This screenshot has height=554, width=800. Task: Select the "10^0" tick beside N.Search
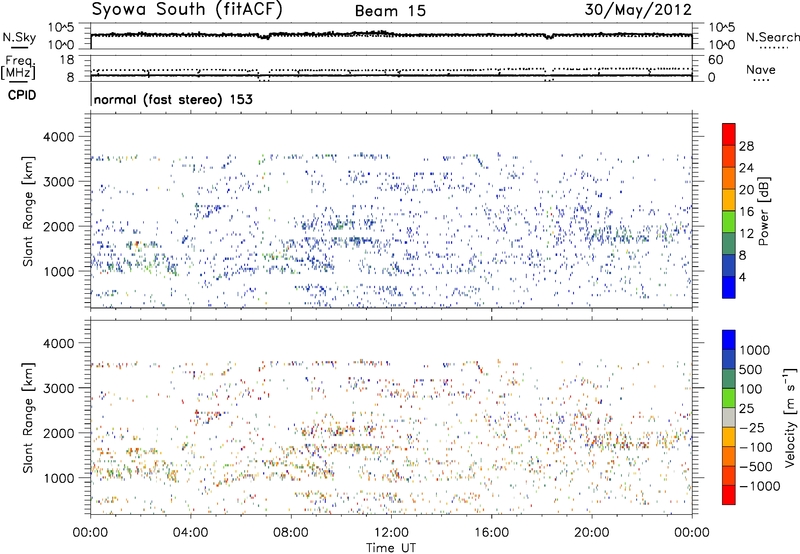[722, 45]
